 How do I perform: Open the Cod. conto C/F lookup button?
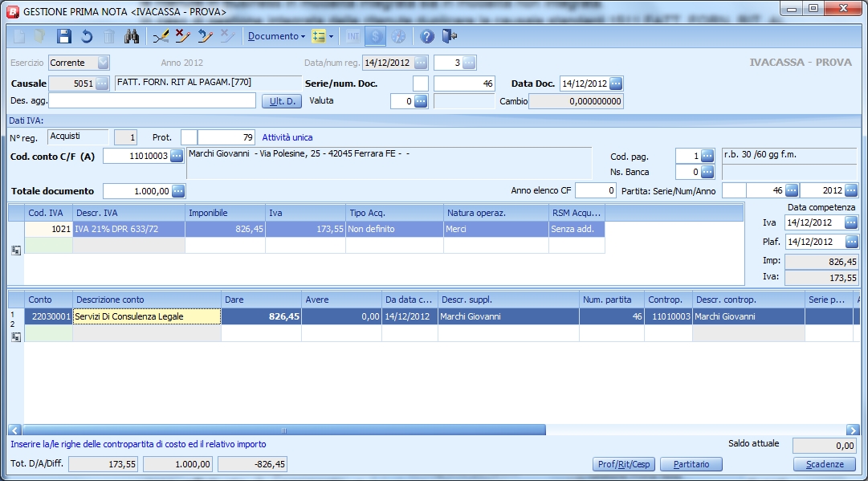[177, 156]
